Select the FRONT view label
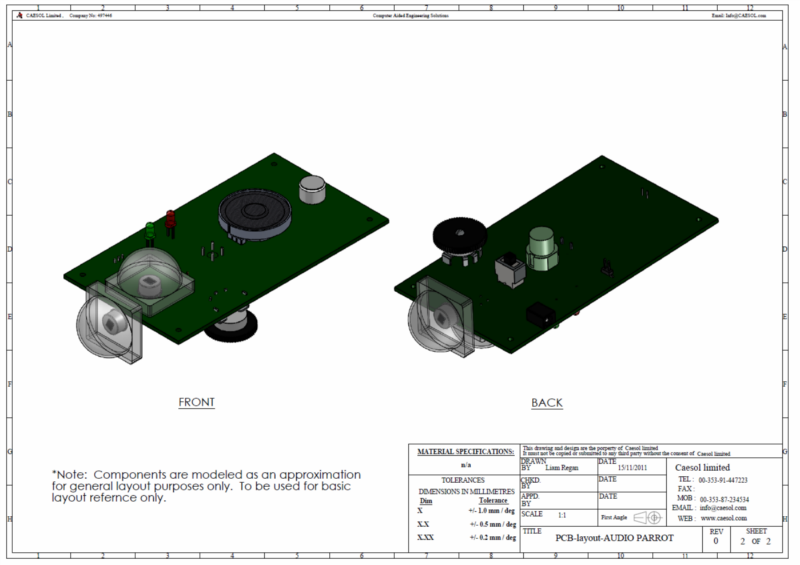The height and width of the screenshot is (565, 800). pyautogui.click(x=196, y=402)
